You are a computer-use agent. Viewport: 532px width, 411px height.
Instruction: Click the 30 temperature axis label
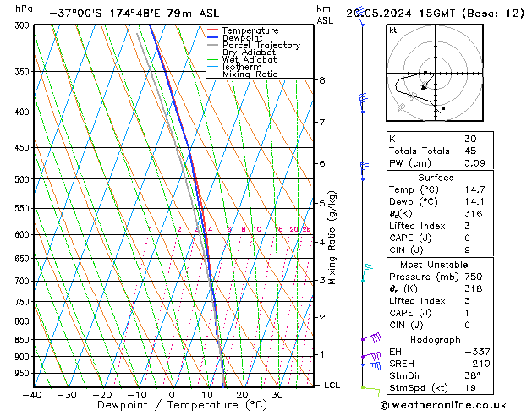[x=277, y=395]
